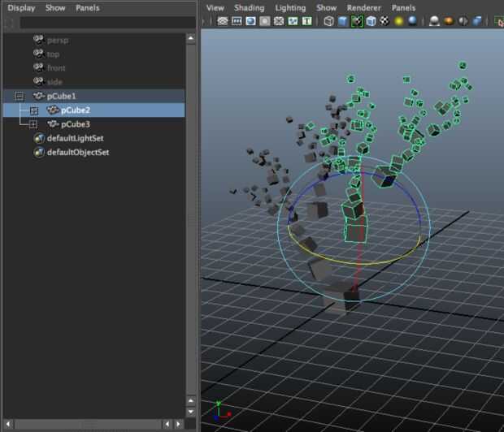The image size is (504, 432).
Task: Select the highlighted pCube2 row
Action: (x=93, y=110)
